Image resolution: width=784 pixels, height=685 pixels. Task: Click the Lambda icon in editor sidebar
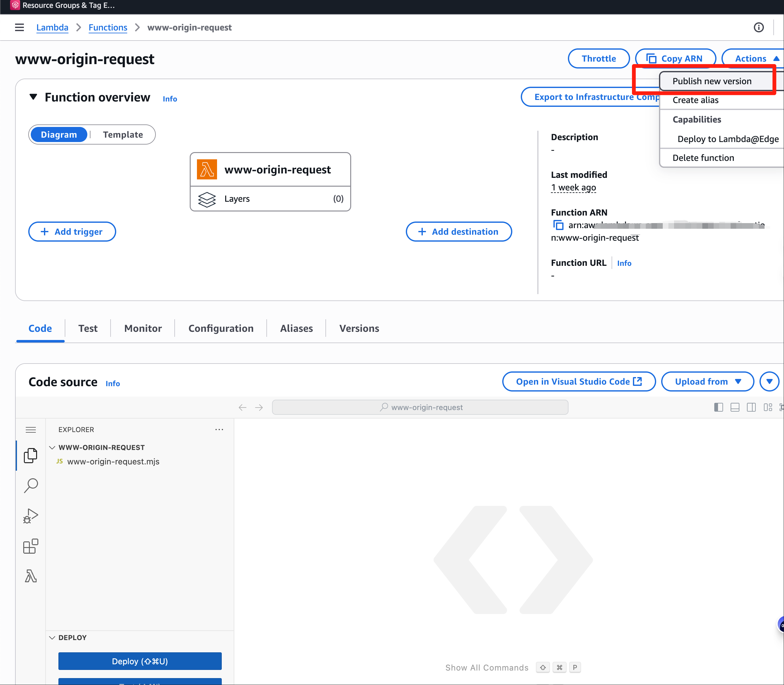tap(30, 576)
